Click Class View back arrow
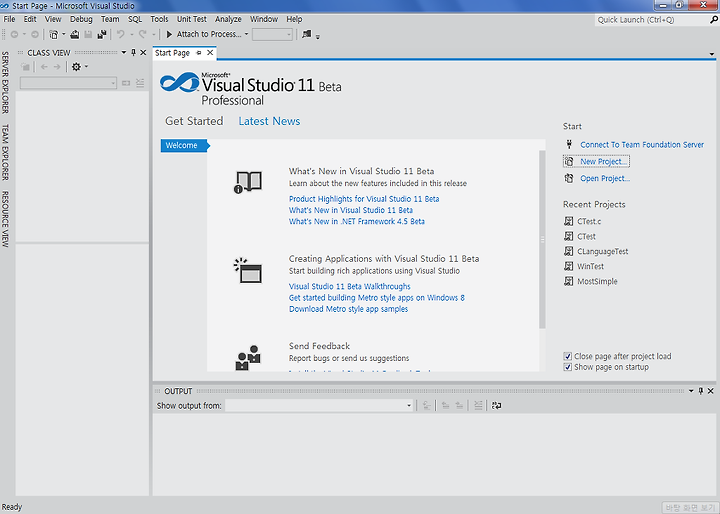Screen dimensions: 720x514 pos(44,67)
